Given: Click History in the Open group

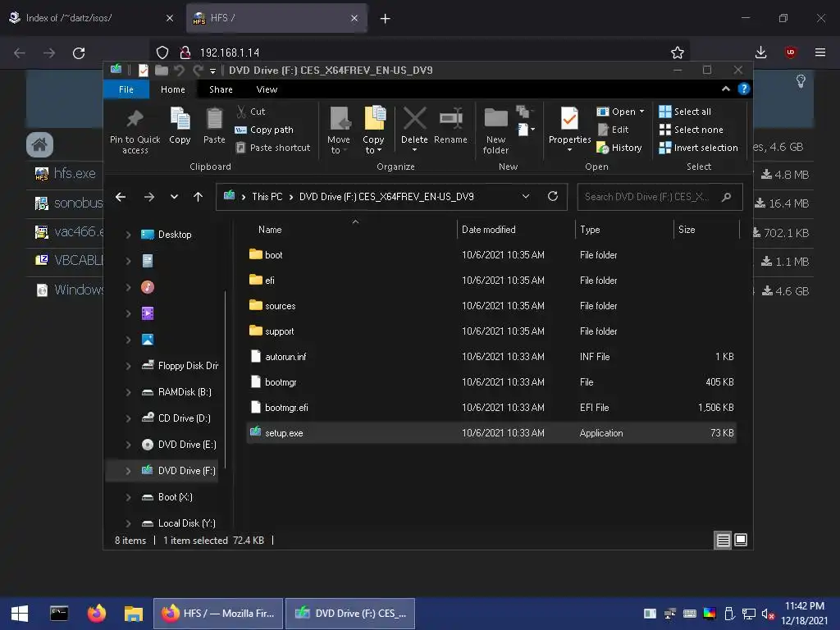Looking at the screenshot, I should point(619,148).
